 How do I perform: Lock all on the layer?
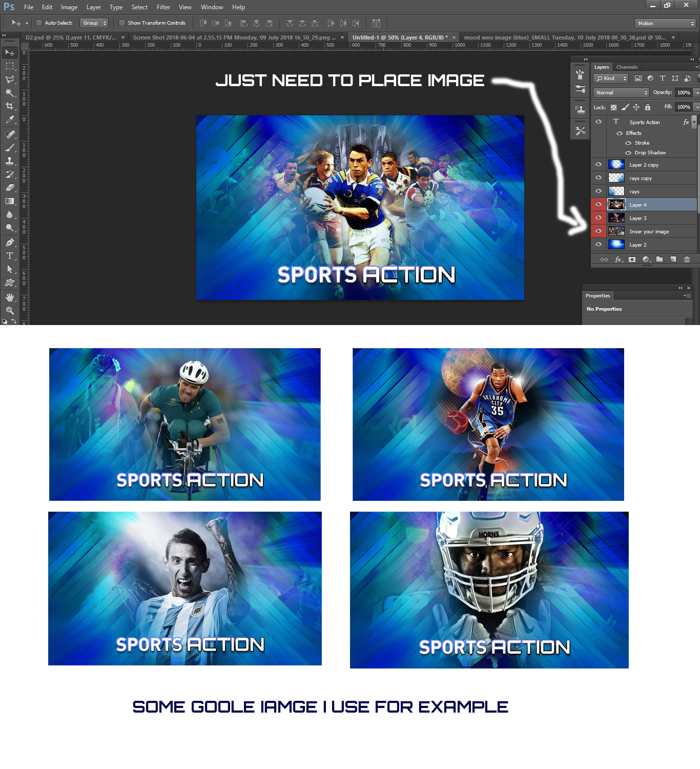648,107
